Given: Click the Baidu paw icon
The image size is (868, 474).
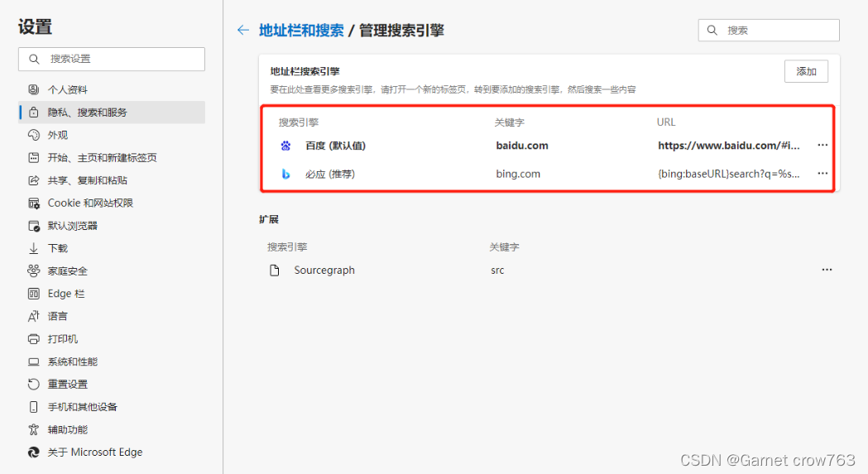Looking at the screenshot, I should [285, 146].
